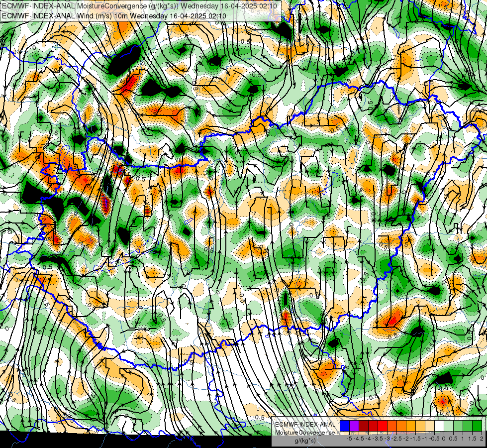Pick the dark maroon swatch between -4.5 and -4
The height and width of the screenshot is (448, 487).
[x=364, y=426]
